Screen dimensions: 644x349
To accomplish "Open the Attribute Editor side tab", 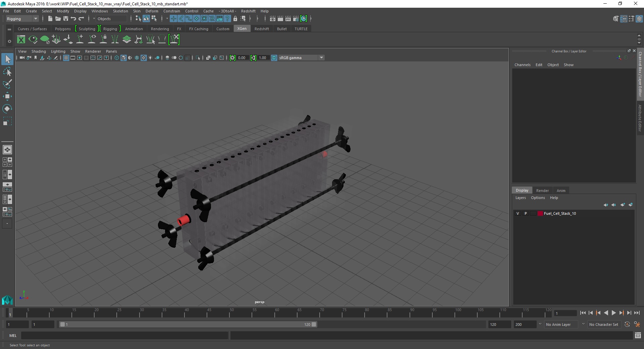I will coord(640,118).
